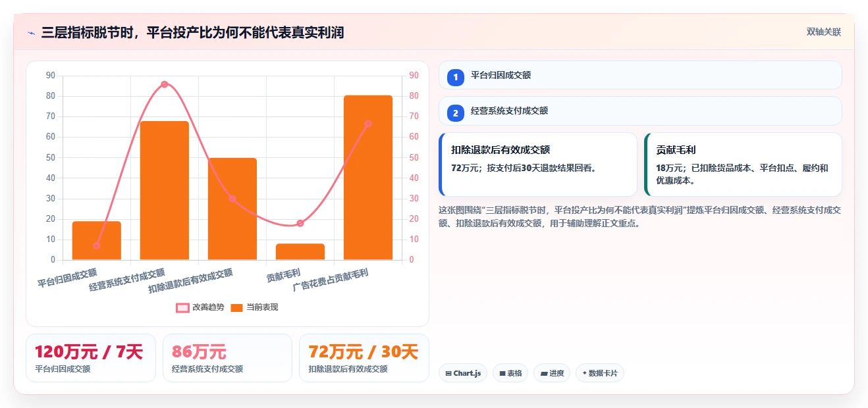The image size is (868, 408).
Task: Click the orange bar for 广告花费占贡献毛利
Action: point(368,178)
